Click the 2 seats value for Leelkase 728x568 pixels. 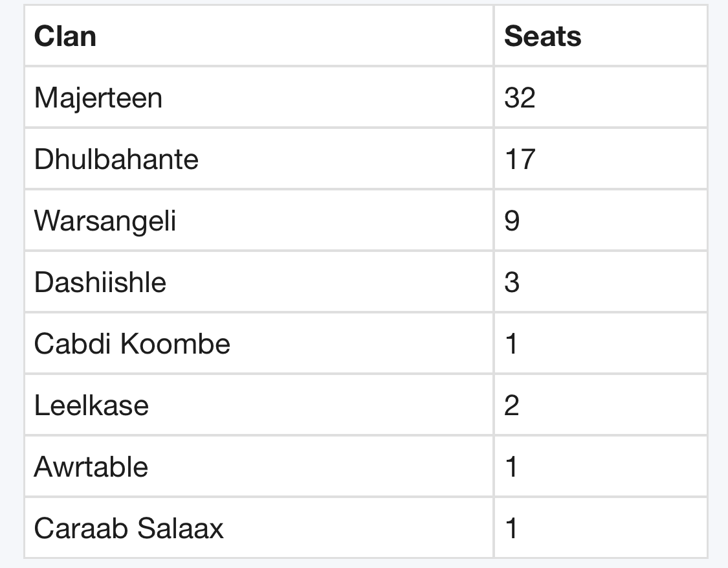pos(512,405)
